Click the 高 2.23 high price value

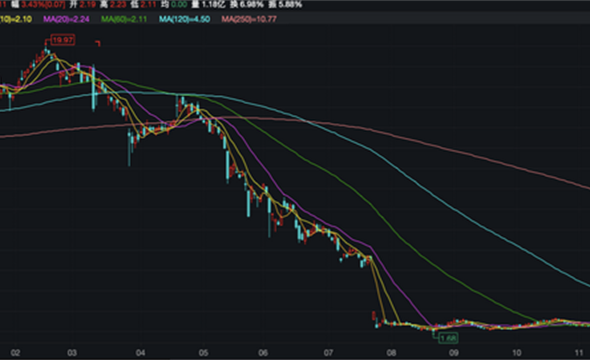pos(113,5)
